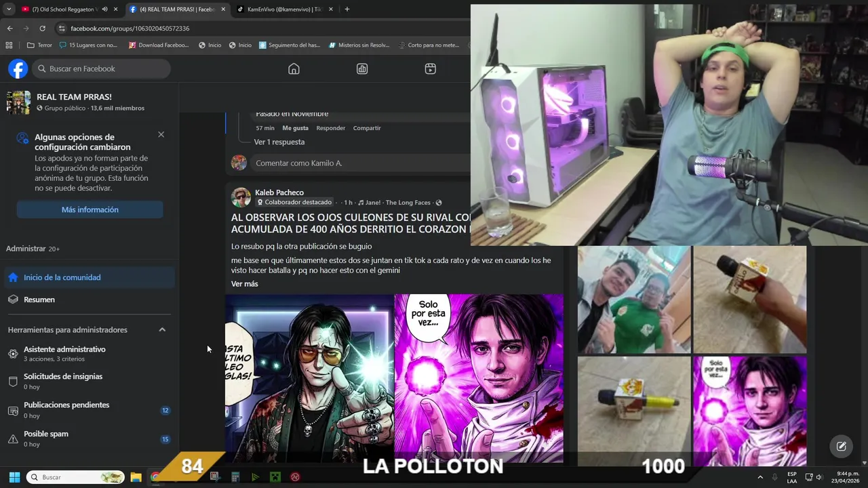868x488 pixels.
Task: Click Ver 1 respuesta
Action: [279, 142]
